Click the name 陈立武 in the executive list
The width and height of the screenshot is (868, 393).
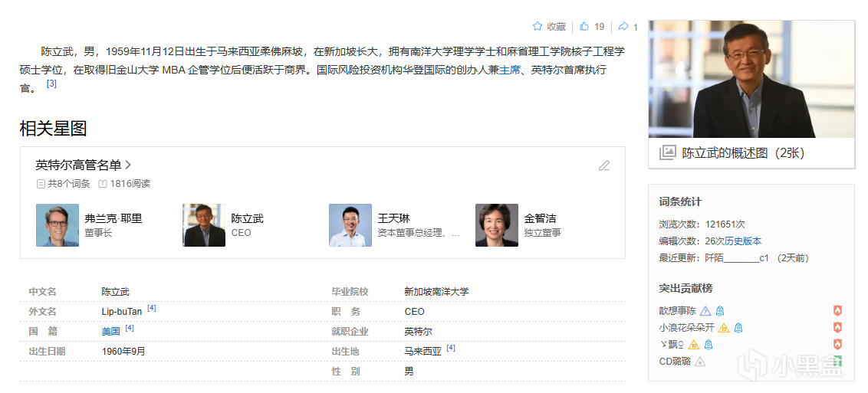tap(248, 218)
